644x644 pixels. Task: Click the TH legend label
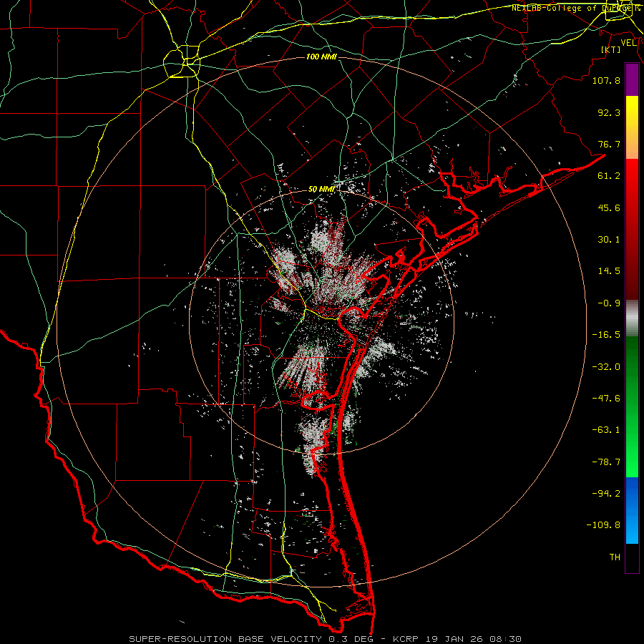(615, 557)
